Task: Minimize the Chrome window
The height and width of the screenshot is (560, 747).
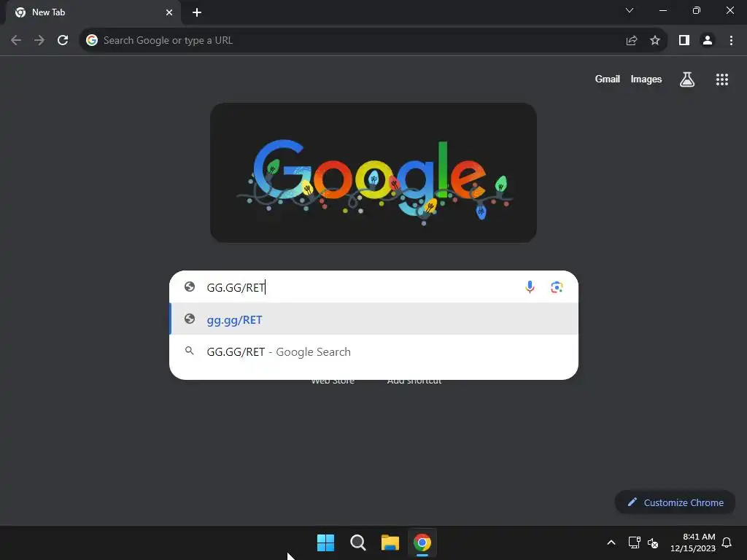Action: [662, 10]
